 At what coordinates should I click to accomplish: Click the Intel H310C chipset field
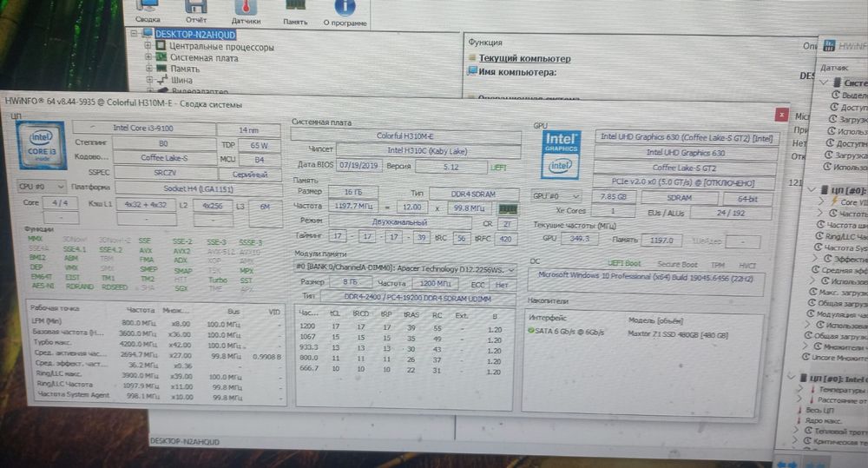click(428, 151)
